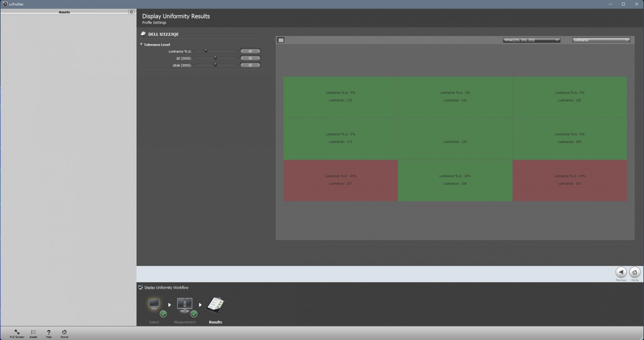Image resolution: width=644 pixels, height=340 pixels.
Task: Click the Display Uniformity Workflow label
Action: pos(166,287)
